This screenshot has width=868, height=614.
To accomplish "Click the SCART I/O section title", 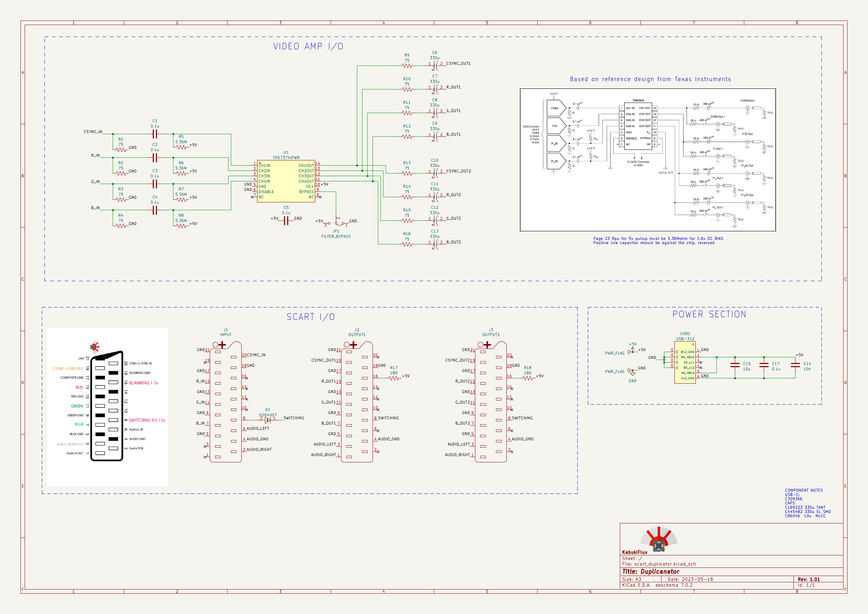I will [310, 317].
